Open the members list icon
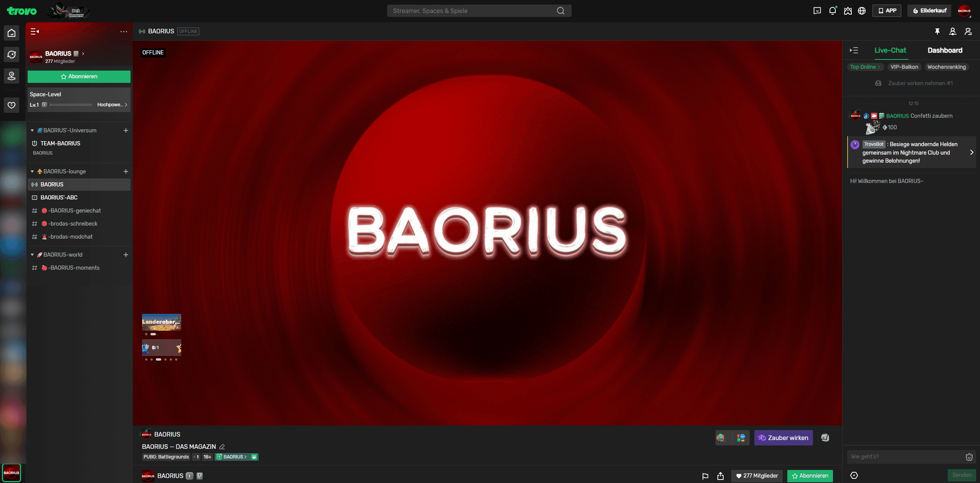Image resolution: width=980 pixels, height=483 pixels. point(953,31)
